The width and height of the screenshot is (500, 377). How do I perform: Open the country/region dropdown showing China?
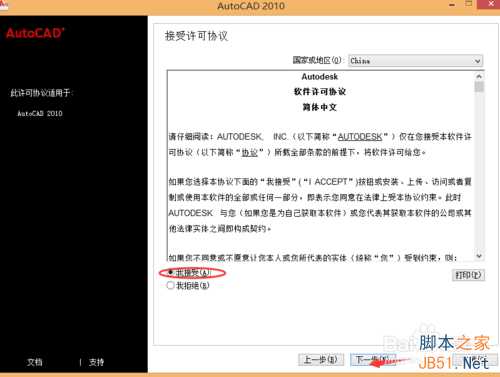point(415,61)
